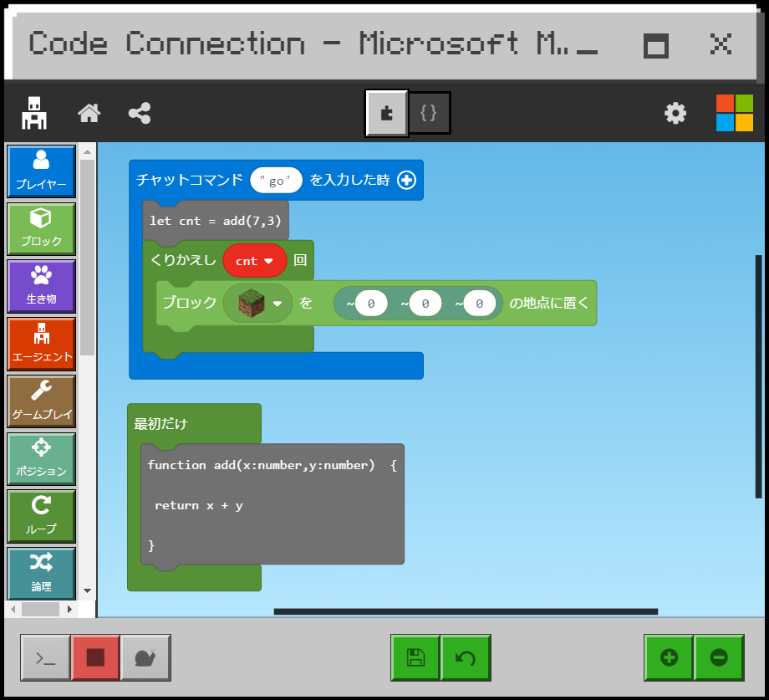Save the project with the save button
The width and height of the screenshot is (769, 700).
415,657
